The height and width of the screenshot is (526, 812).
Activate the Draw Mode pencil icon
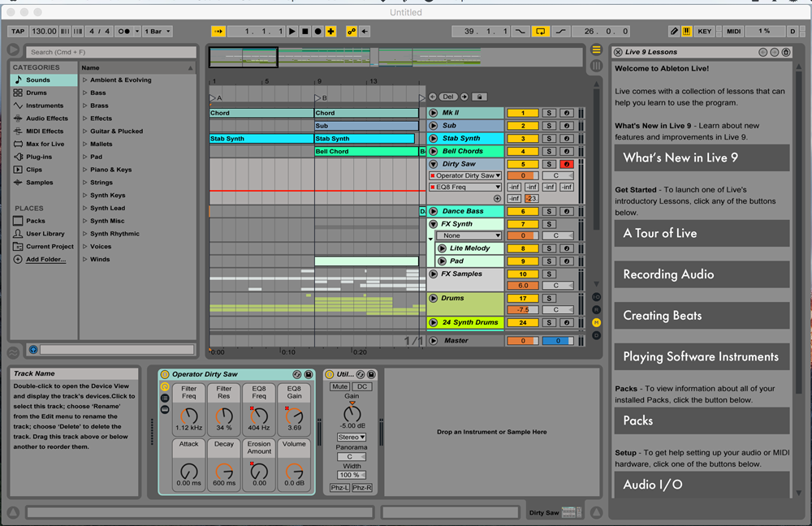[x=673, y=32]
